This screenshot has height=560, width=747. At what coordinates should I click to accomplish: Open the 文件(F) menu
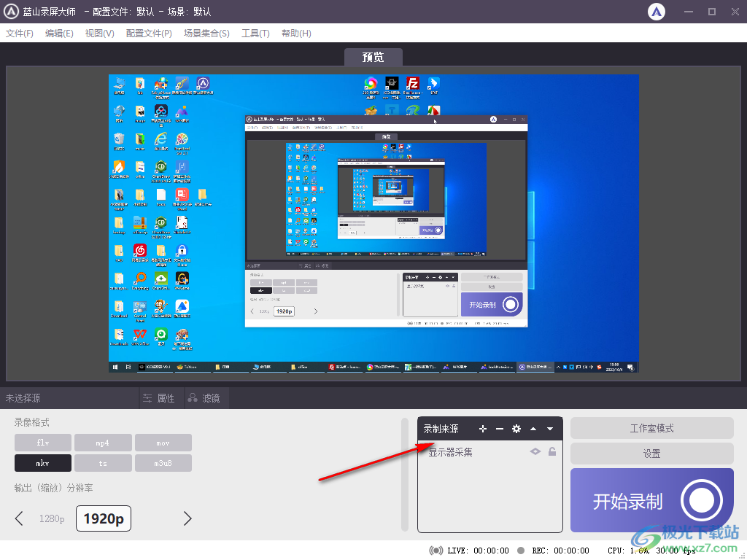pos(20,34)
